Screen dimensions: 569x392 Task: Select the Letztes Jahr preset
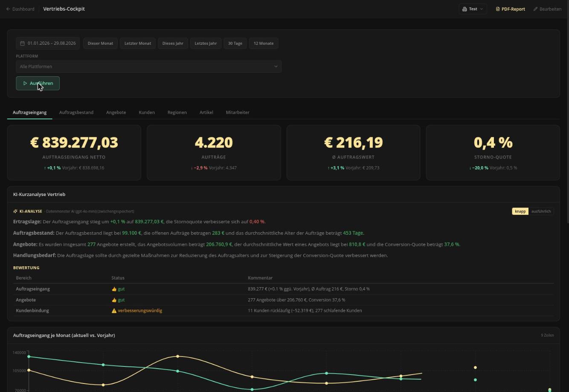tap(206, 43)
